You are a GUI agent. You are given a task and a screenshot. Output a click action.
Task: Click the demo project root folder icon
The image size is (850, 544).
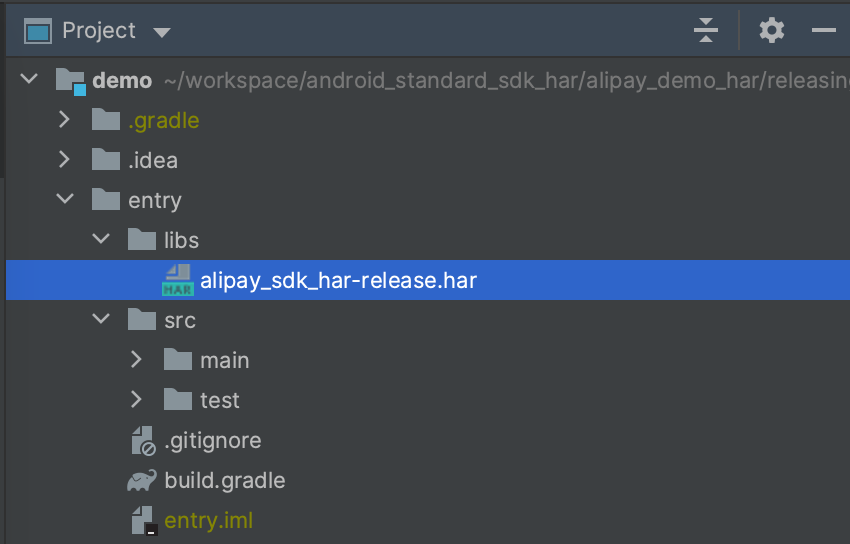[71, 82]
